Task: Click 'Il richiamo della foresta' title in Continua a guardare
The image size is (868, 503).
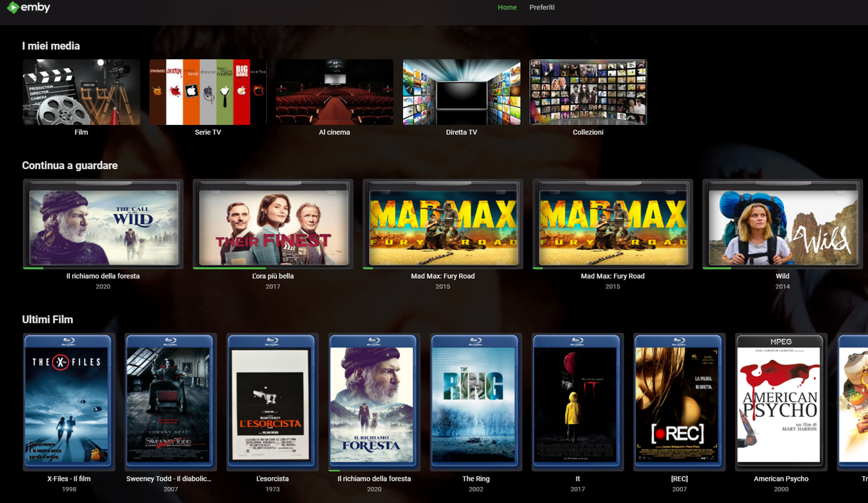Action: (103, 276)
